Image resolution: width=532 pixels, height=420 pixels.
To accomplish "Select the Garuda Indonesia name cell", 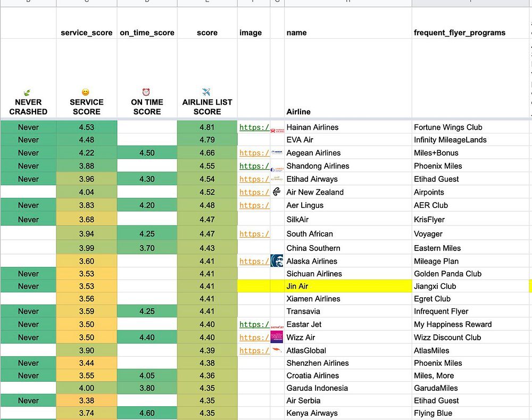I will click(348, 388).
